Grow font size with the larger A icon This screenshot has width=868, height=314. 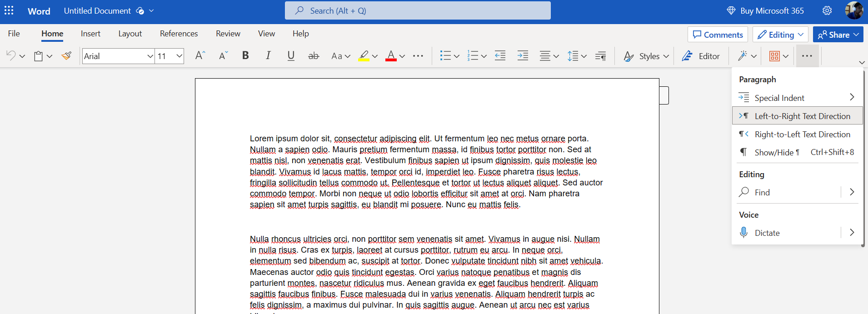pyautogui.click(x=200, y=56)
